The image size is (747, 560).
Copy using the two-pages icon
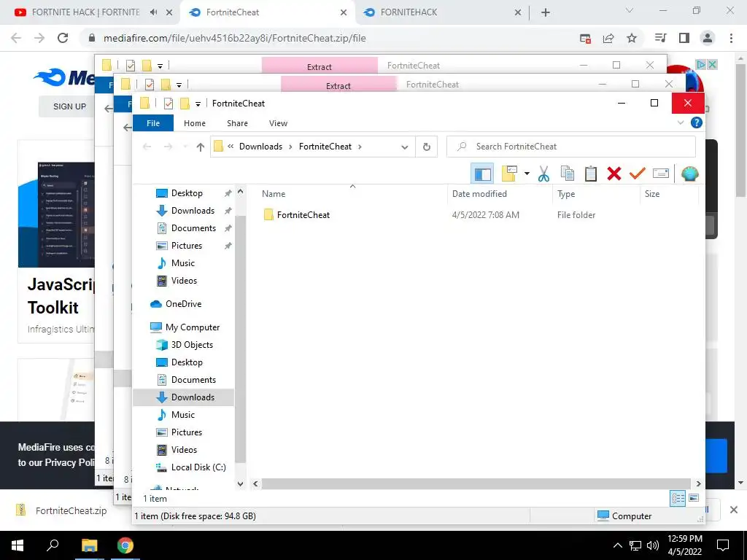(568, 174)
